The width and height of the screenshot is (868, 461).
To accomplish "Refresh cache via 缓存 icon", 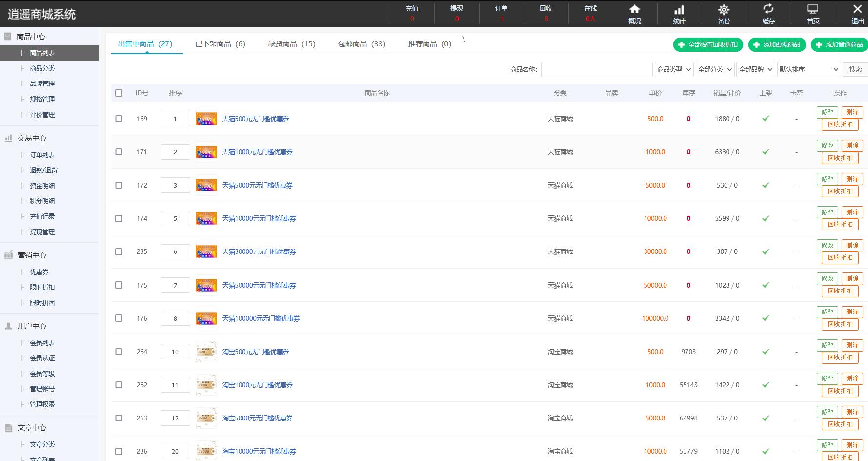I will [768, 9].
